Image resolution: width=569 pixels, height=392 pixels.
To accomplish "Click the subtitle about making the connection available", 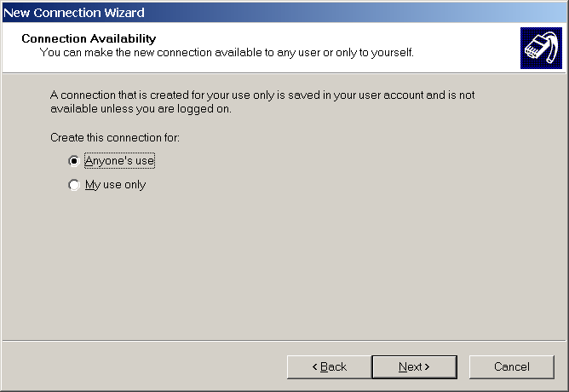I will pyautogui.click(x=227, y=53).
